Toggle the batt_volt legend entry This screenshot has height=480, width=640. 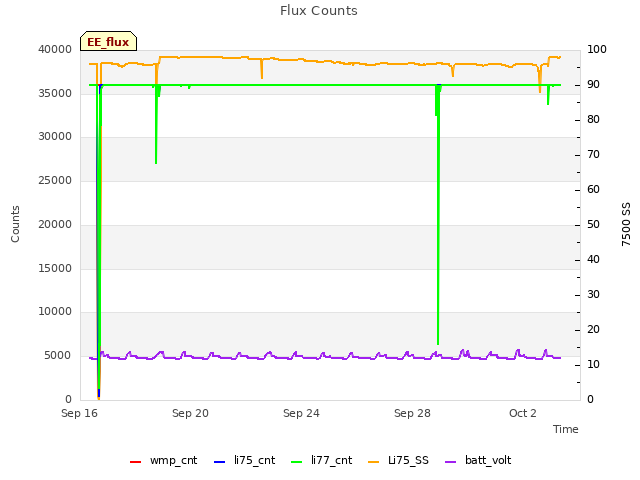(x=478, y=460)
